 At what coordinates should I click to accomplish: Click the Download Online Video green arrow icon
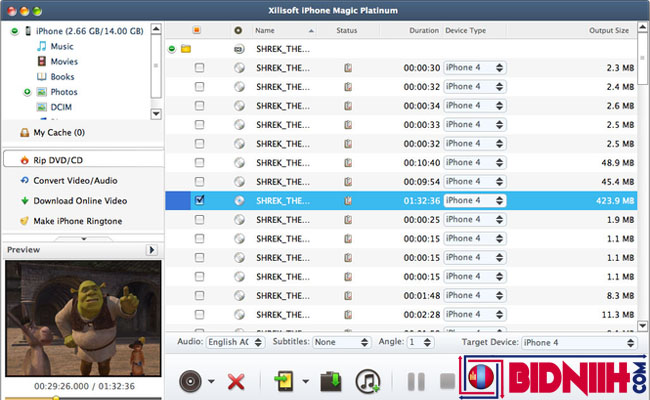pyautogui.click(x=24, y=201)
